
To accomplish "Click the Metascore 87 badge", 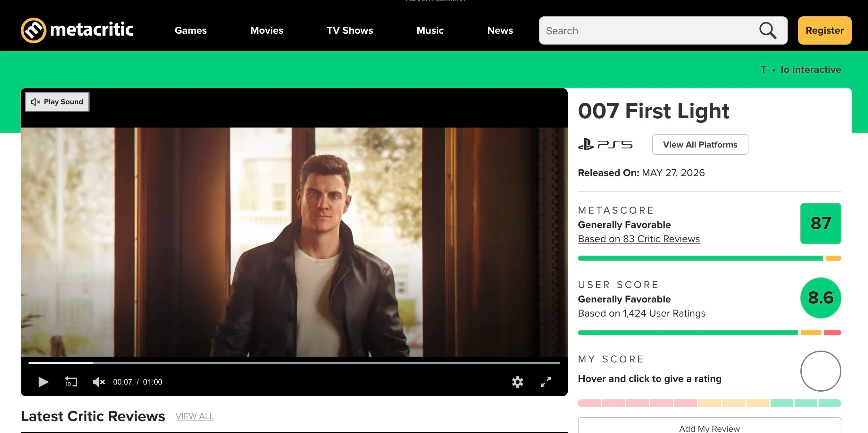I will coord(821,223).
